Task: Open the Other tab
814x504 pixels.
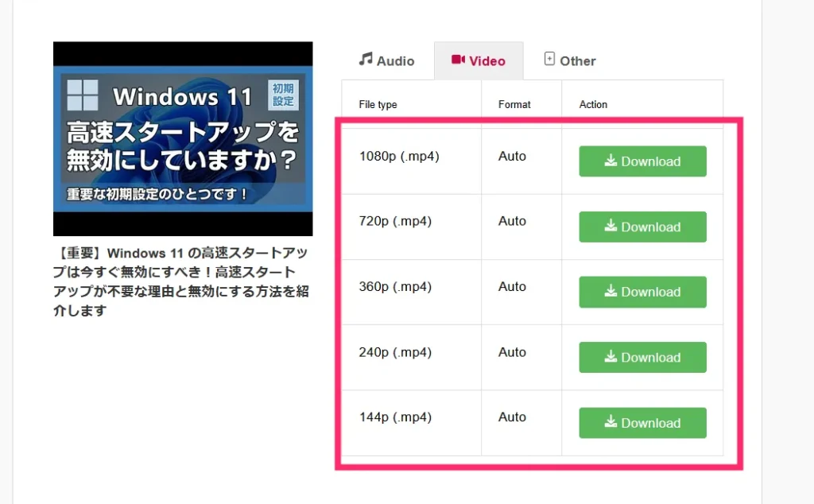Action: point(570,60)
